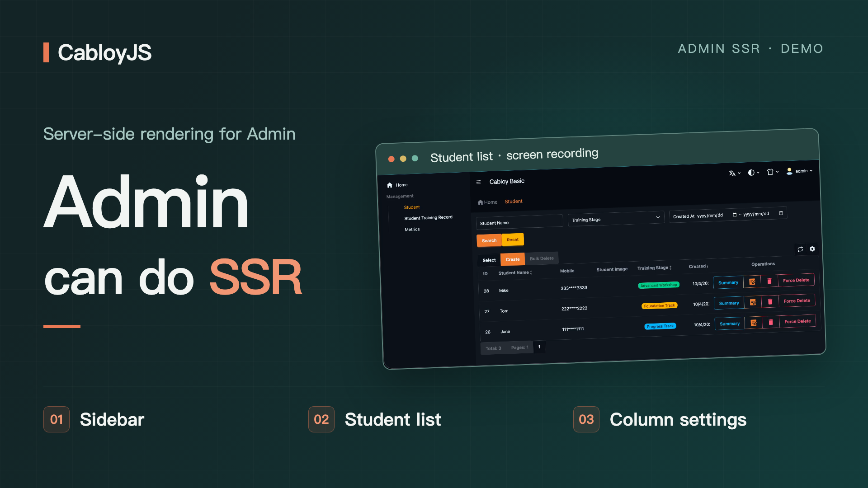Expand the Training Stage dropdown

pos(616,219)
